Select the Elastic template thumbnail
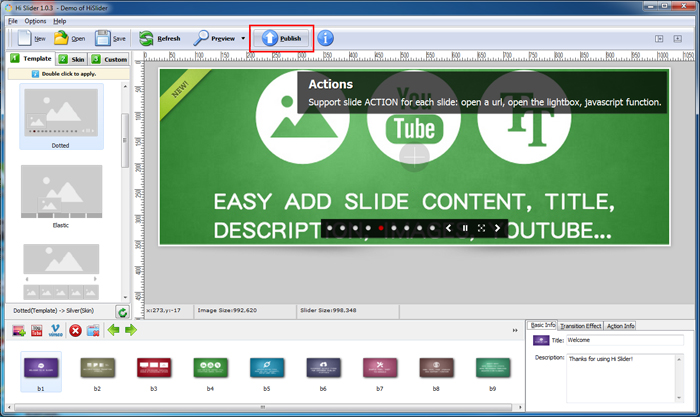Viewport: 700px width, 417px height. 61,192
